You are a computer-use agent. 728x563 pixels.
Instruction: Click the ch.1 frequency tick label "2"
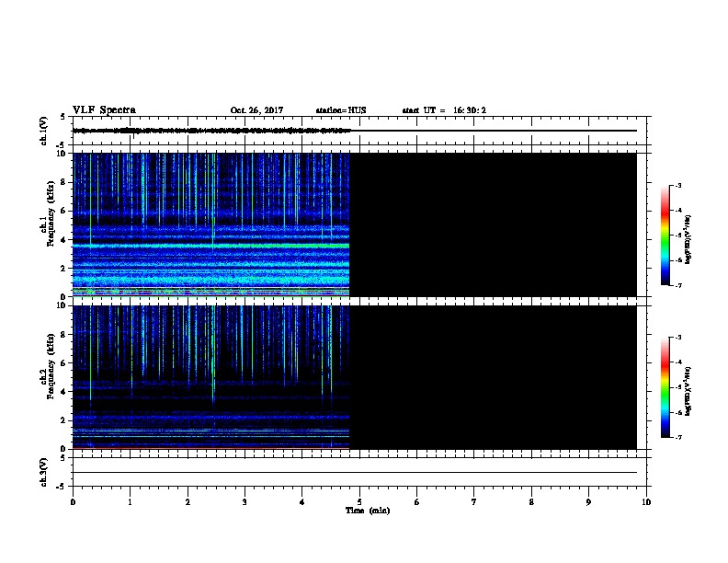click(63, 269)
